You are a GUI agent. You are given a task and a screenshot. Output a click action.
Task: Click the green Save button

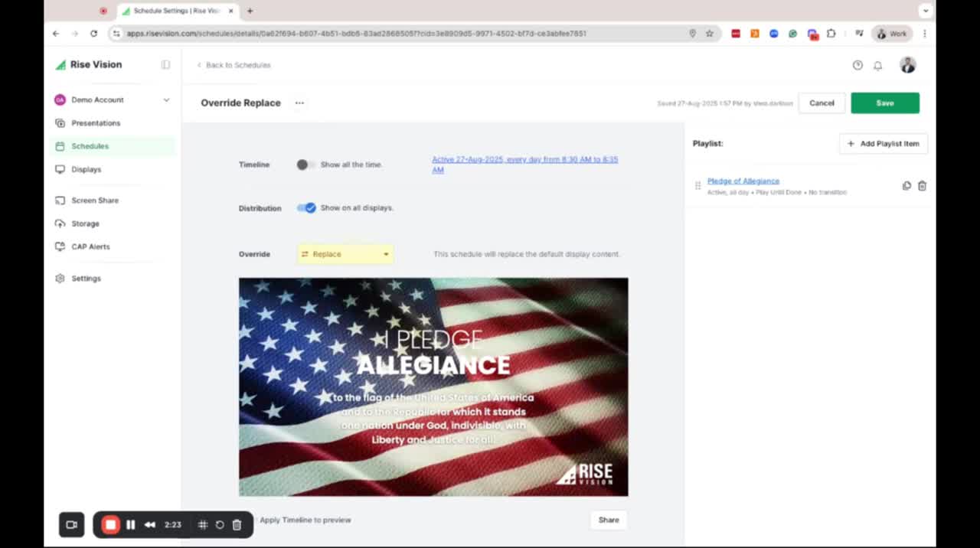tap(884, 103)
